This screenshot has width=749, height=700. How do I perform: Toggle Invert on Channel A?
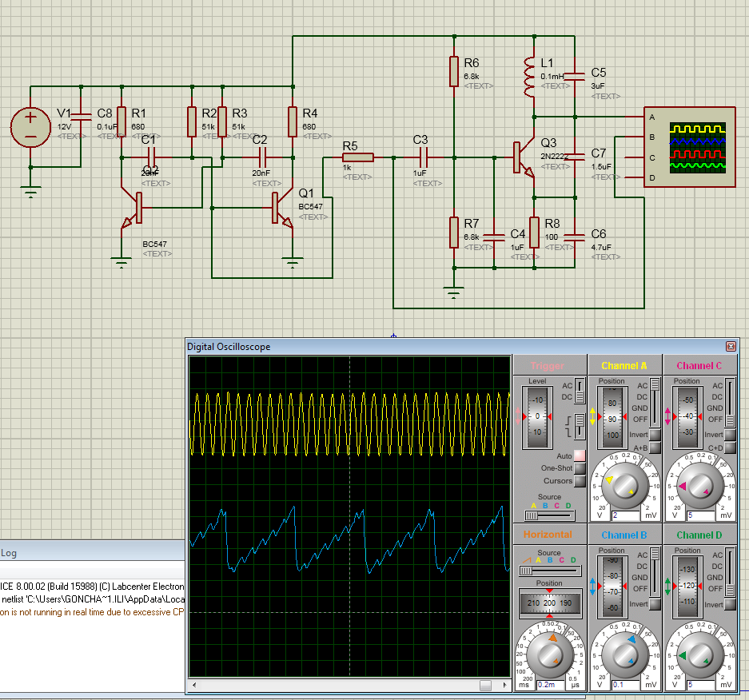[655, 435]
